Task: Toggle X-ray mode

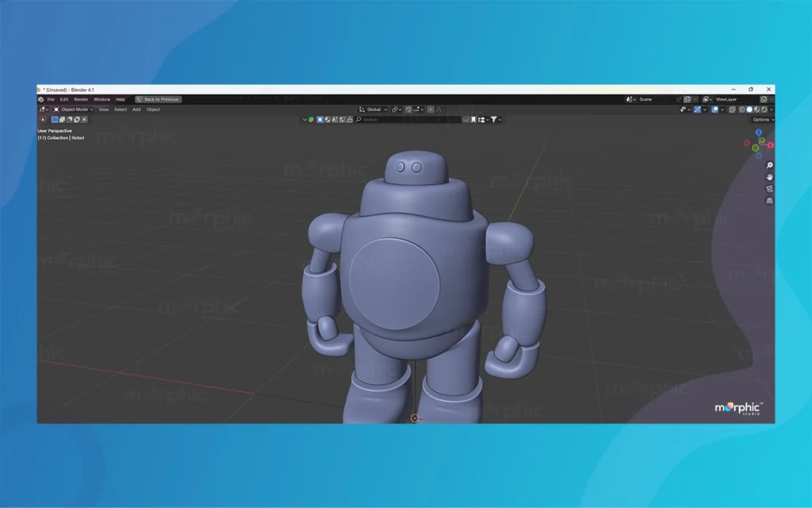Action: pos(732,110)
